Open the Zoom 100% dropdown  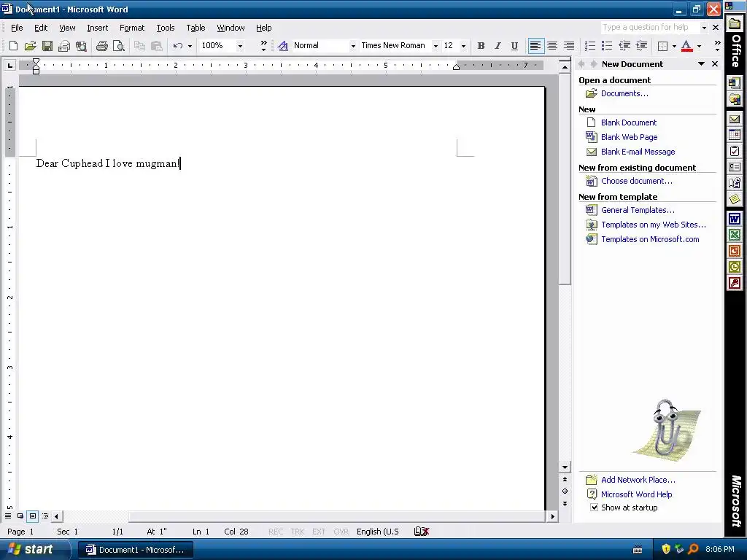point(240,46)
